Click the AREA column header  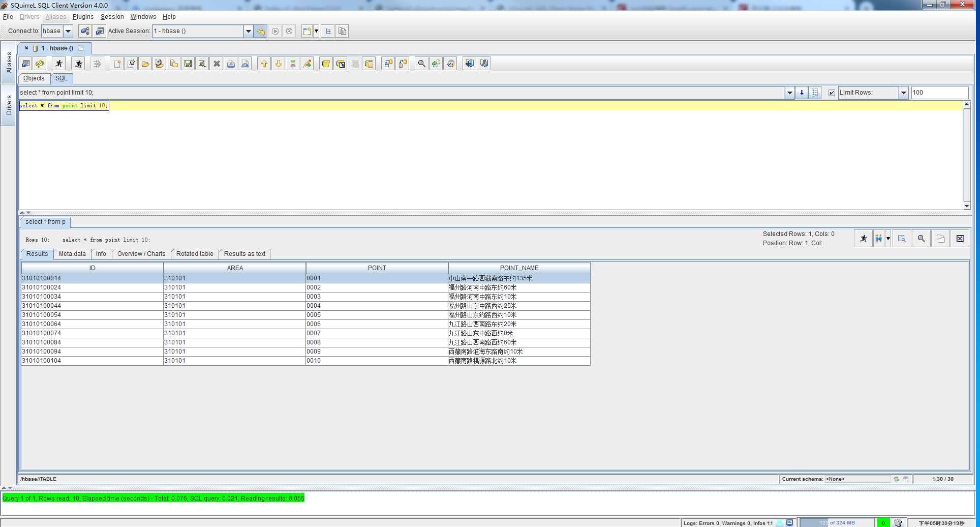click(235, 268)
